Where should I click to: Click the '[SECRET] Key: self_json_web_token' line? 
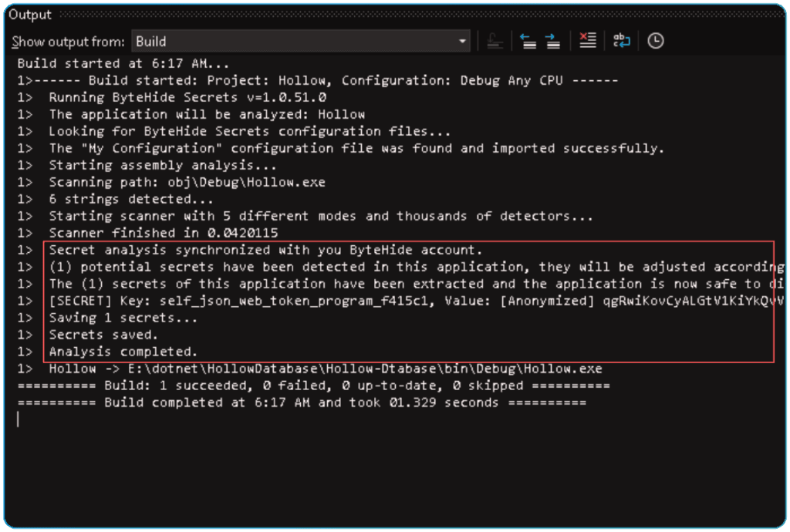pos(416,301)
